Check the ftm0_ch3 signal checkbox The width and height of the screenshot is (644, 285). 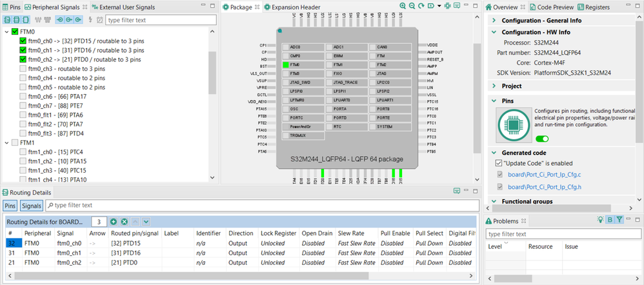pyautogui.click(x=23, y=68)
